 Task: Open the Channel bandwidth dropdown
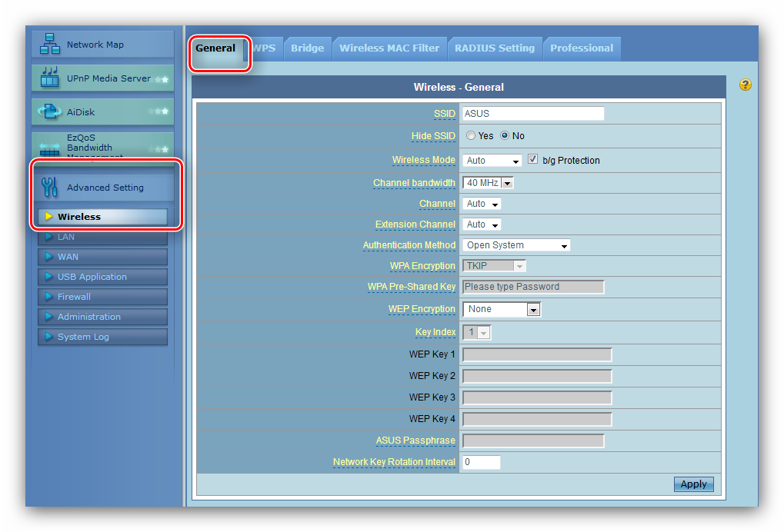coord(488,183)
